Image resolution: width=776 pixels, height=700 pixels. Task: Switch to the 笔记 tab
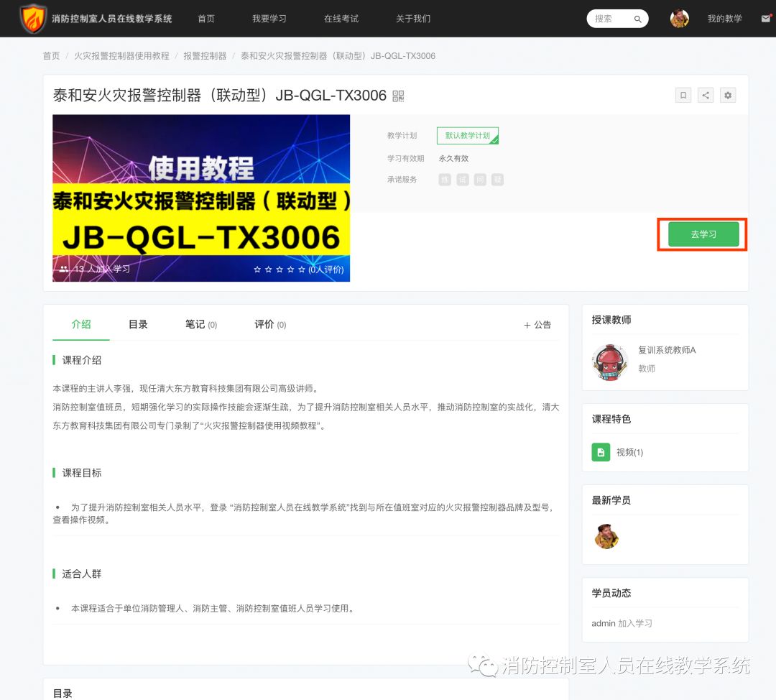(x=201, y=324)
